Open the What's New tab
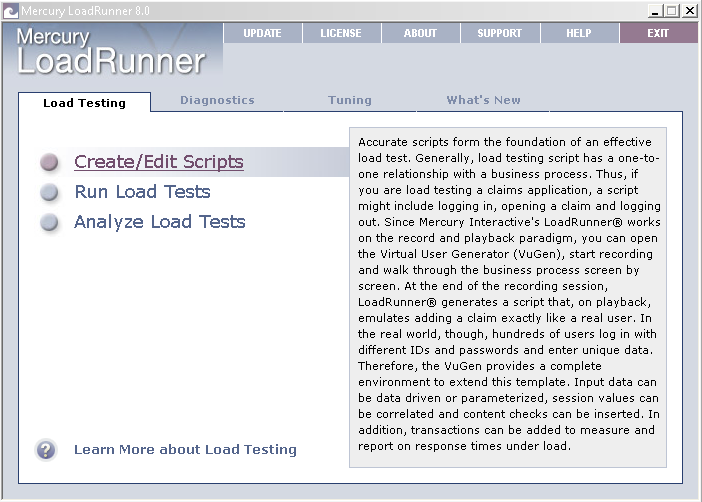Image resolution: width=702 pixels, height=502 pixels. 483,100
